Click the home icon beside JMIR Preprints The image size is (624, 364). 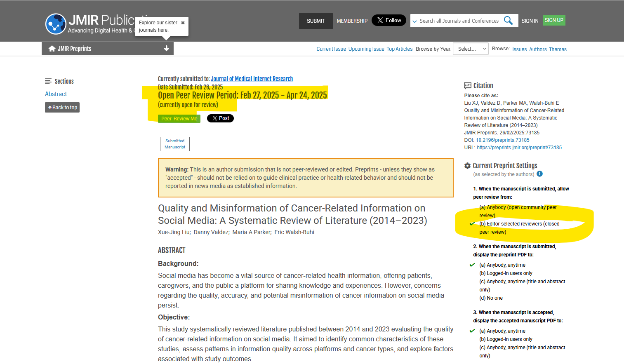(x=52, y=49)
